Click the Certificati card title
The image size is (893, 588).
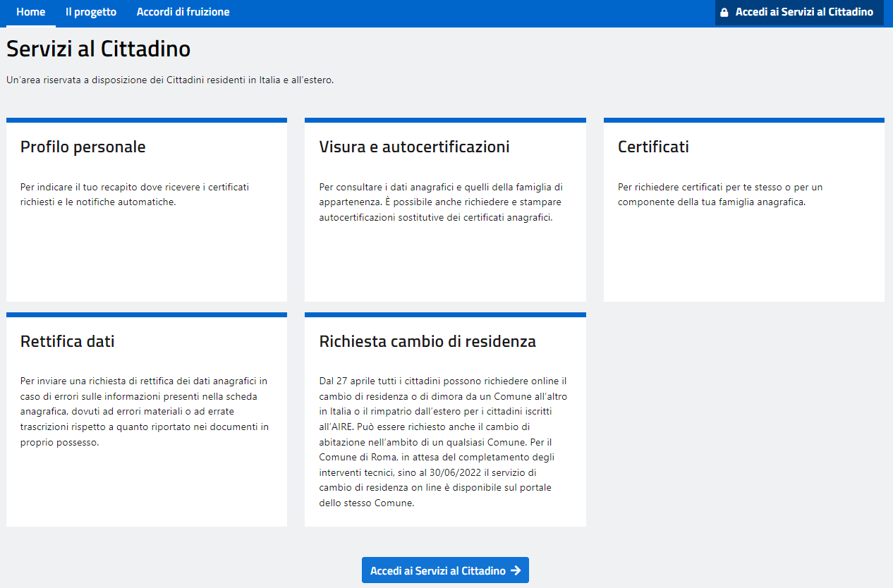tap(652, 147)
